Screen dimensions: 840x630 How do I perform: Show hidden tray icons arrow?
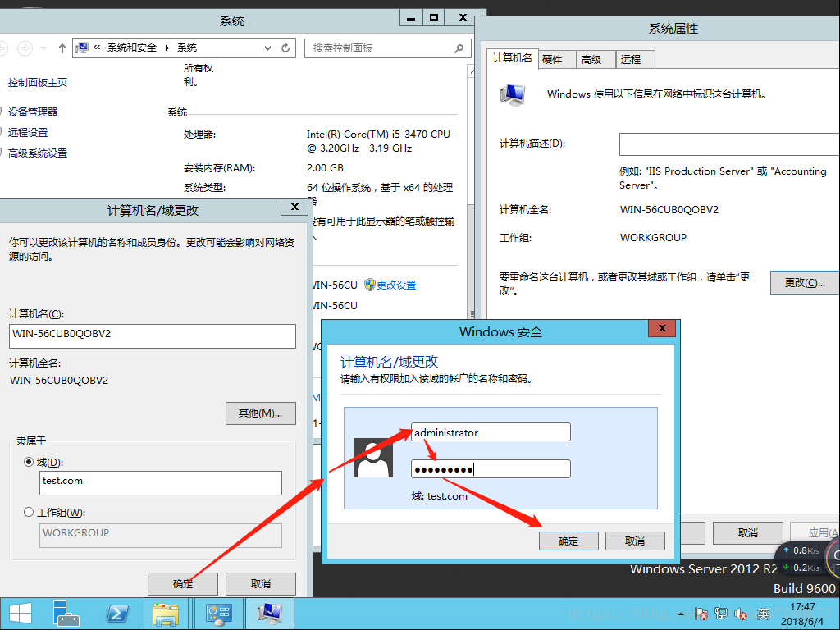point(681,614)
